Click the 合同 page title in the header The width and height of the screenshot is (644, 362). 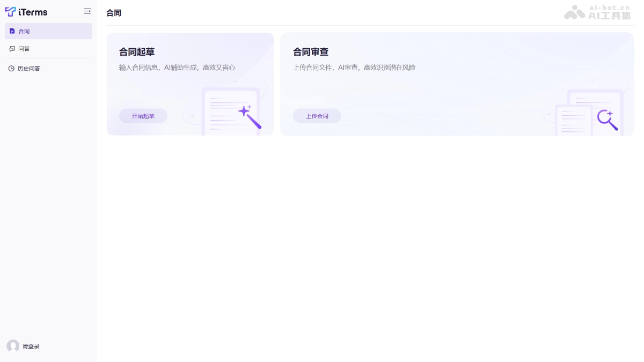point(114,13)
